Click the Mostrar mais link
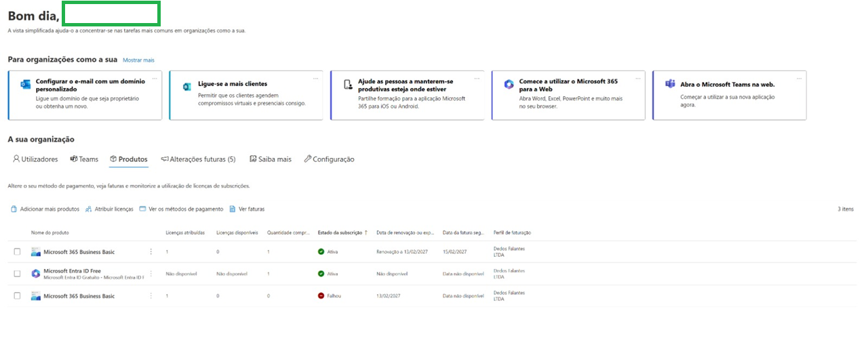 (x=138, y=60)
